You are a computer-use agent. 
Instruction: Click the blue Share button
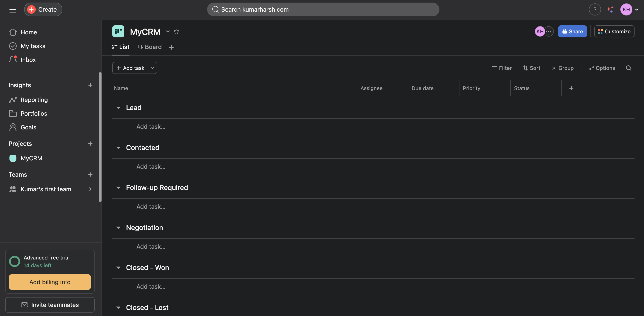point(572,31)
